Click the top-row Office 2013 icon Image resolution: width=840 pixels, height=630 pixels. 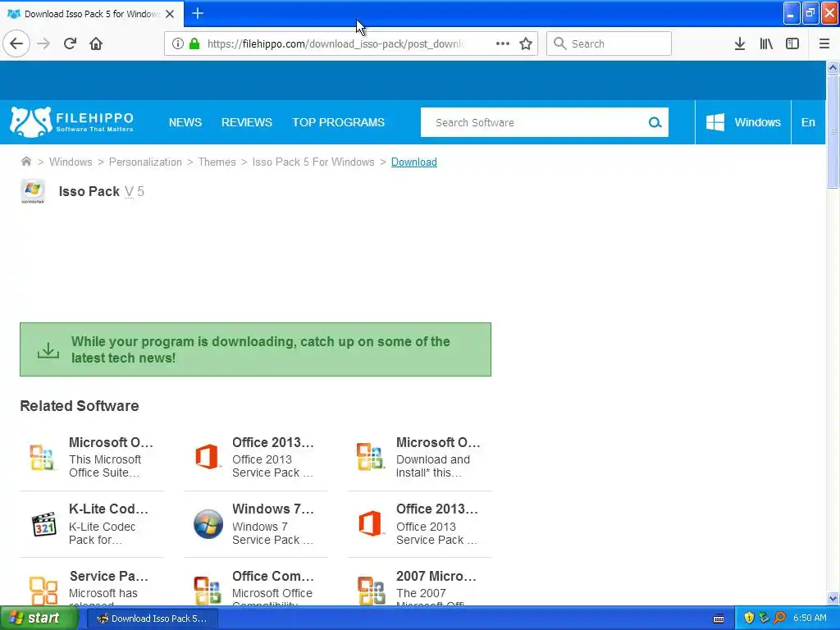point(208,457)
